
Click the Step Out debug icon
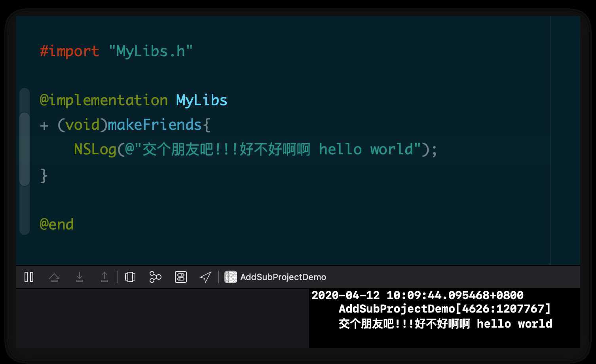[104, 277]
